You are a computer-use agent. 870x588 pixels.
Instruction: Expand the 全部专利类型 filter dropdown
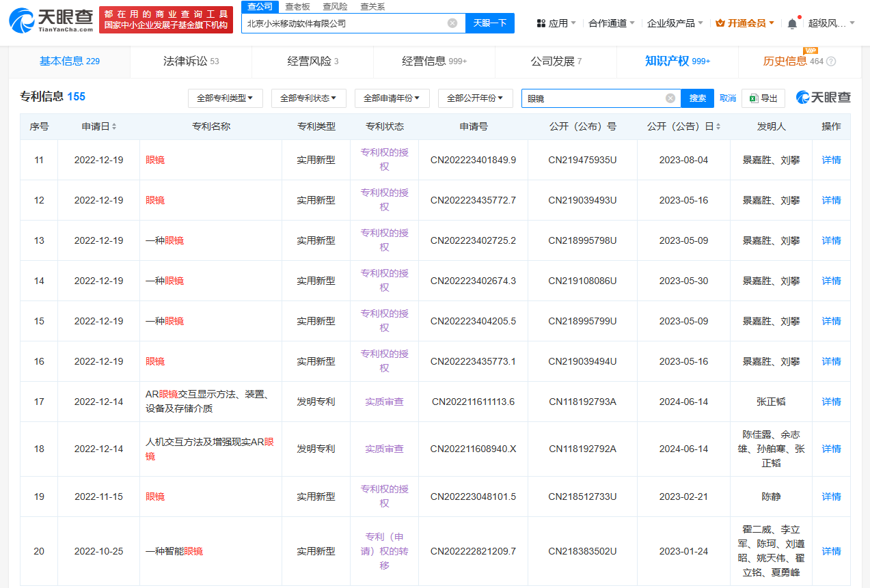click(226, 98)
